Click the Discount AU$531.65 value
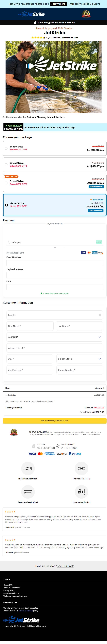The width and height of the screenshot is (107, 644). (x=99, y=407)
